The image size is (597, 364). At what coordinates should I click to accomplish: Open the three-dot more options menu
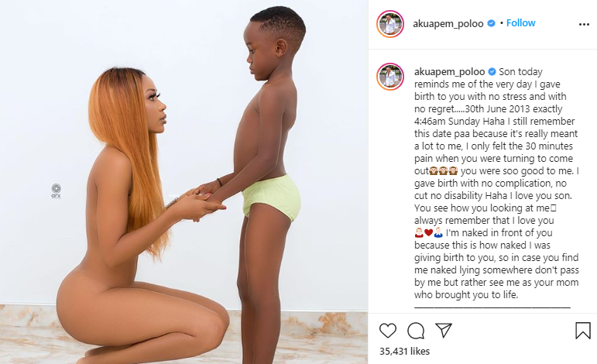click(x=584, y=24)
